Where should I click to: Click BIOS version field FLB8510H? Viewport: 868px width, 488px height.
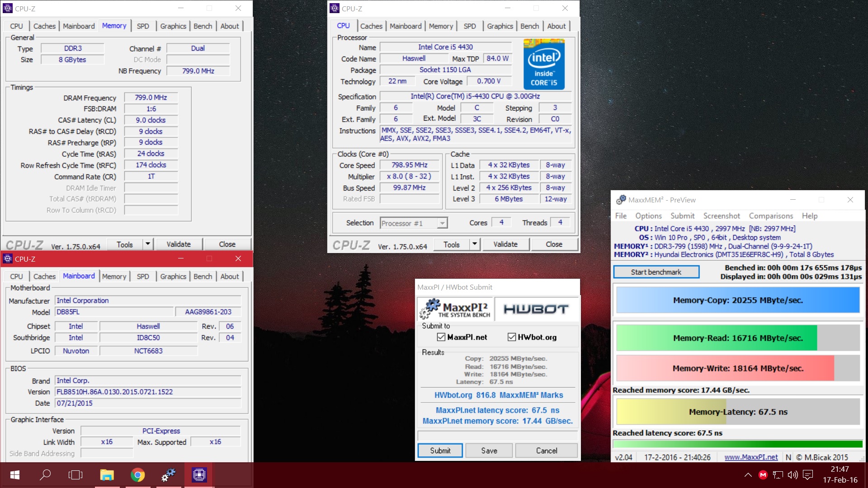148,392
